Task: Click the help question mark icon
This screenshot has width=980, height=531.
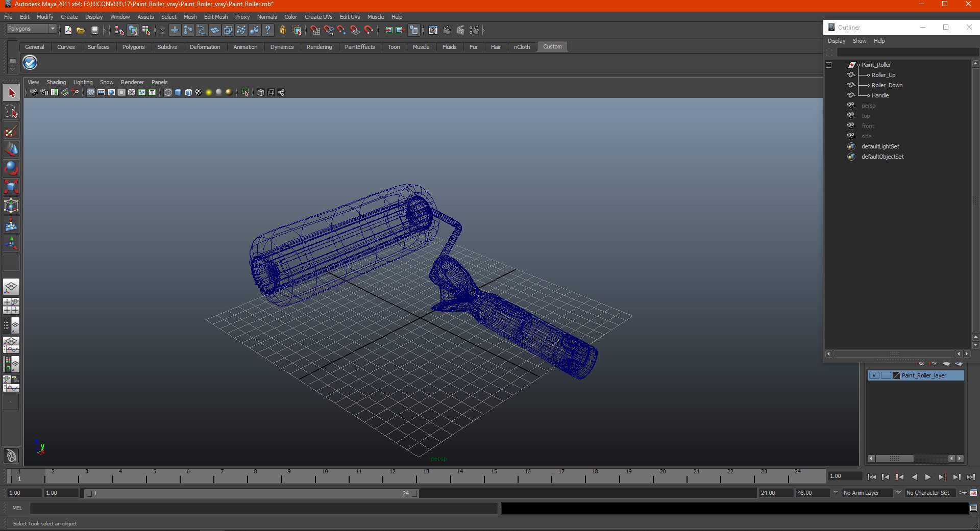Action: point(267,30)
